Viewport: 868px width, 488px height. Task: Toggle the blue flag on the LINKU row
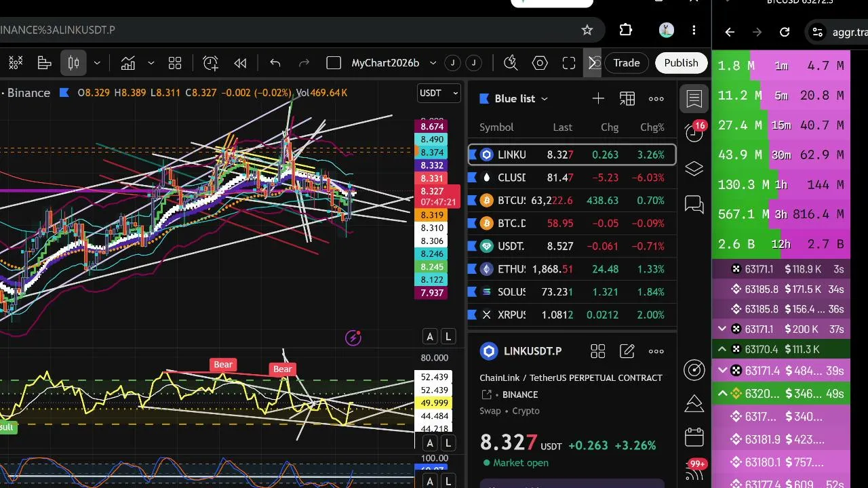click(473, 155)
